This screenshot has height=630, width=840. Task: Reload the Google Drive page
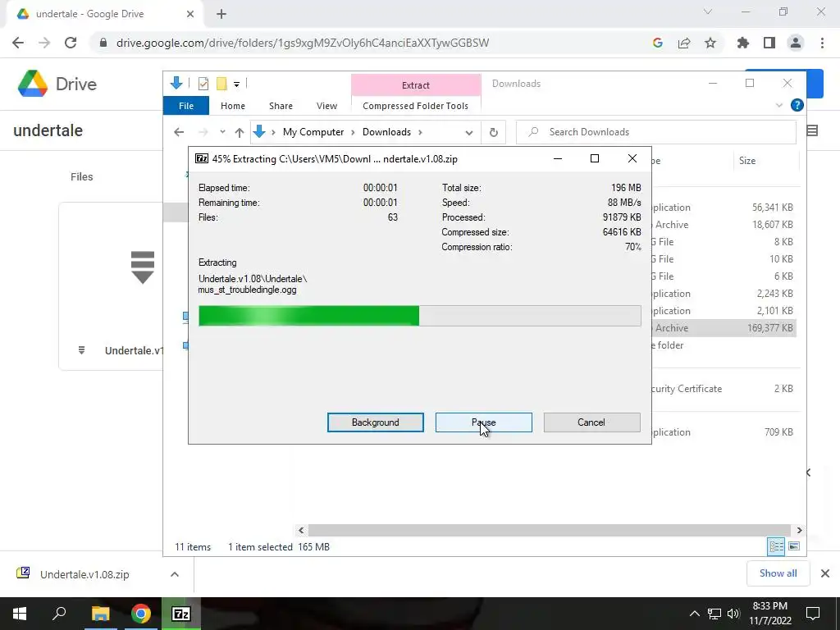[x=71, y=43]
